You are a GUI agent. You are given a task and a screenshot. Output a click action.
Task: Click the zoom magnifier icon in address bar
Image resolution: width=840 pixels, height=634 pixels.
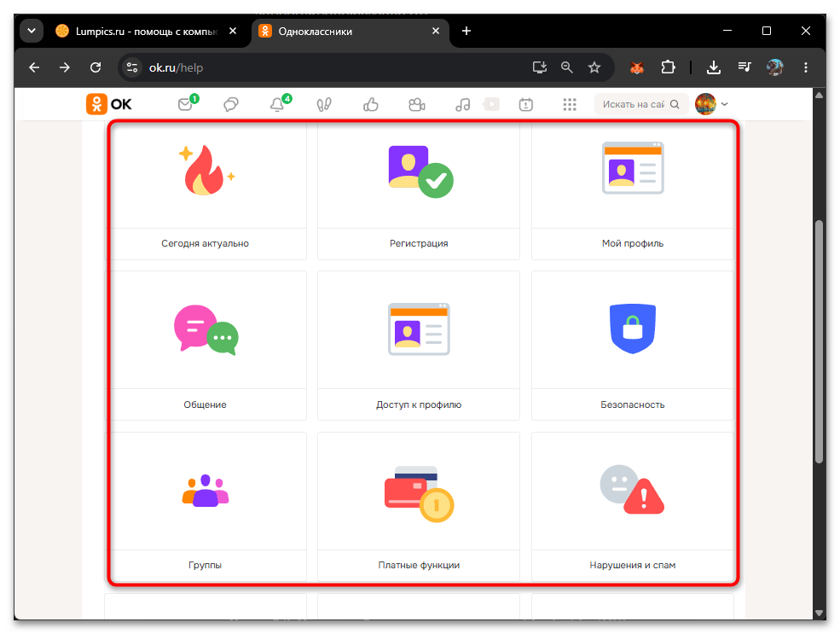pyautogui.click(x=566, y=67)
